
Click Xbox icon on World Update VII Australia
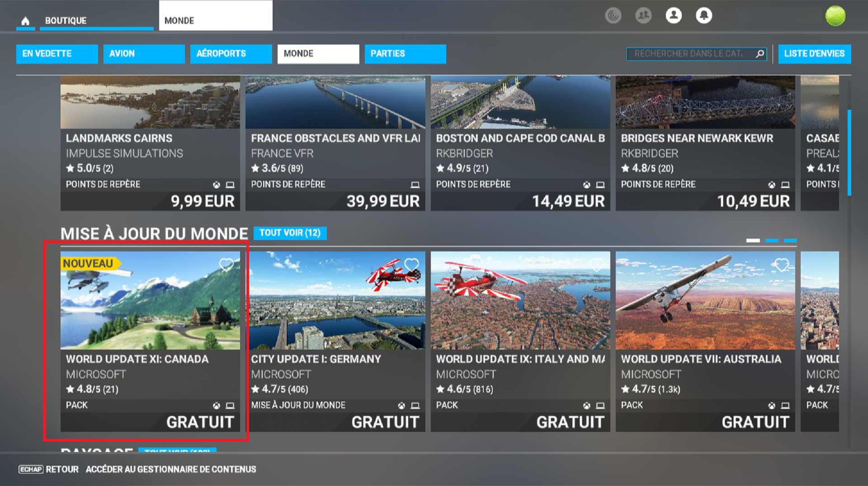click(772, 405)
